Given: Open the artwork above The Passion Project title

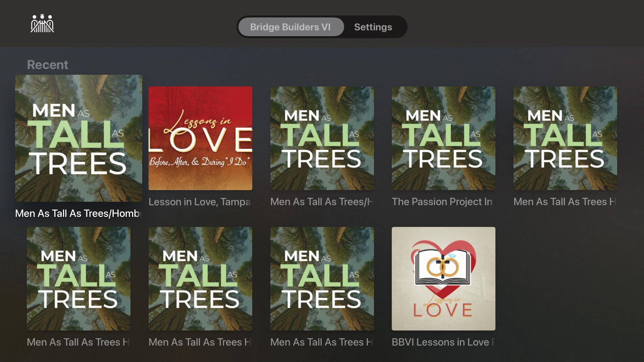Looking at the screenshot, I should click(x=443, y=138).
